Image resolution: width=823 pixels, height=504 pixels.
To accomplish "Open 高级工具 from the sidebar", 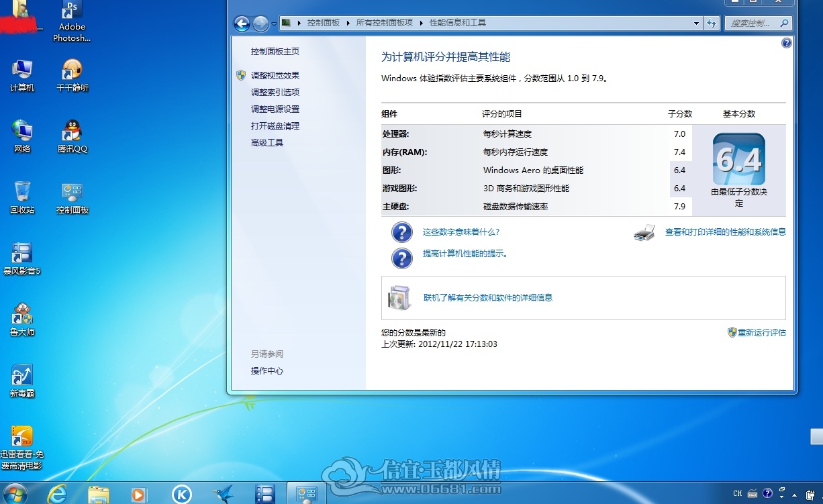I will [x=267, y=143].
